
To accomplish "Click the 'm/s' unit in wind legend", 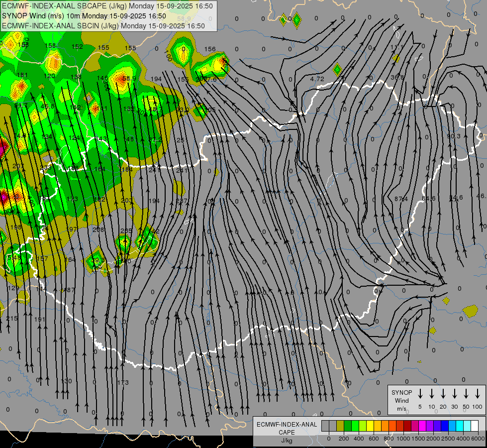I will click(401, 409).
